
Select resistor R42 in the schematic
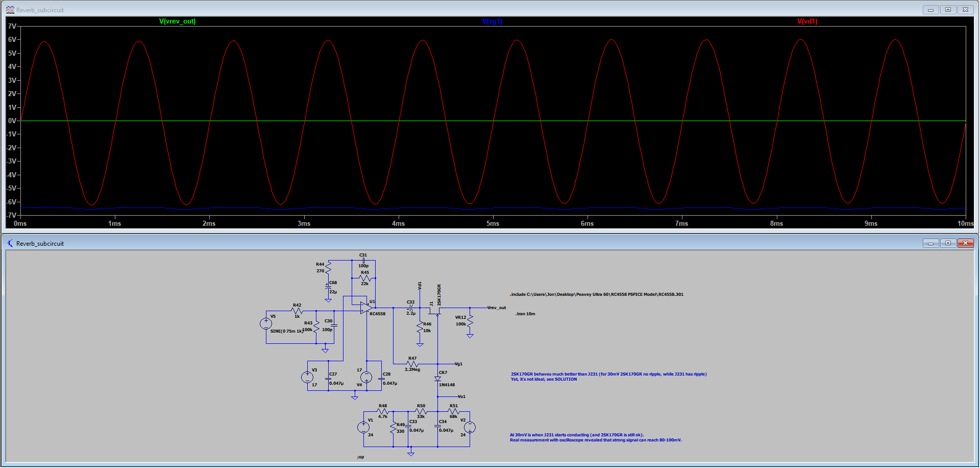click(297, 311)
